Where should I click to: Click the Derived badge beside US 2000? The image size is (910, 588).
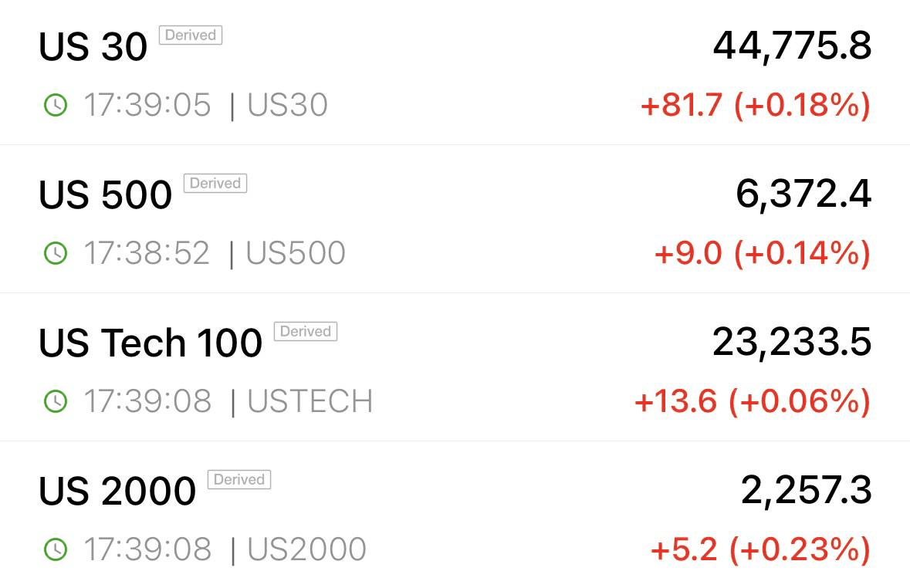click(239, 479)
